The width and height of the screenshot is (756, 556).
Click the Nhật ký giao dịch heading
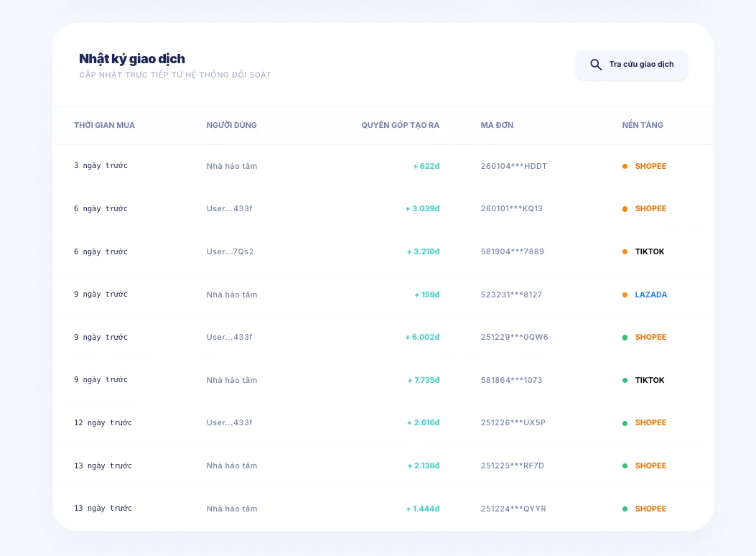131,58
